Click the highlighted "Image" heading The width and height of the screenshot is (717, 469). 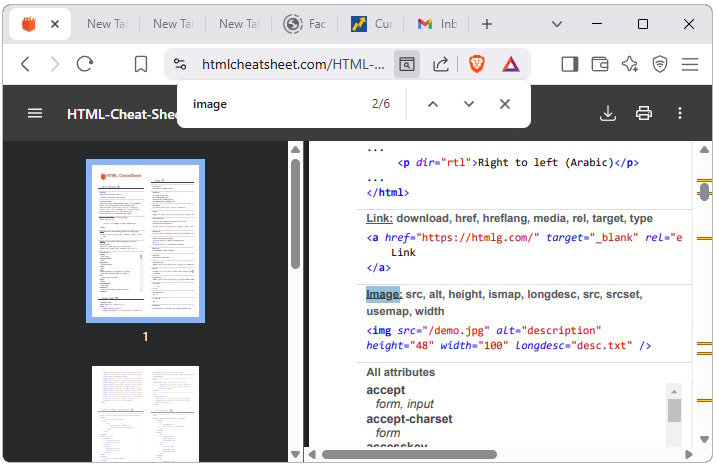point(383,294)
